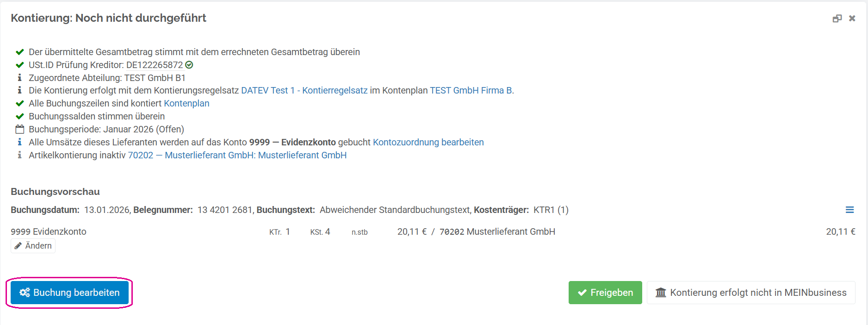
Task: Click the pop-out window icon
Action: pos(837,19)
